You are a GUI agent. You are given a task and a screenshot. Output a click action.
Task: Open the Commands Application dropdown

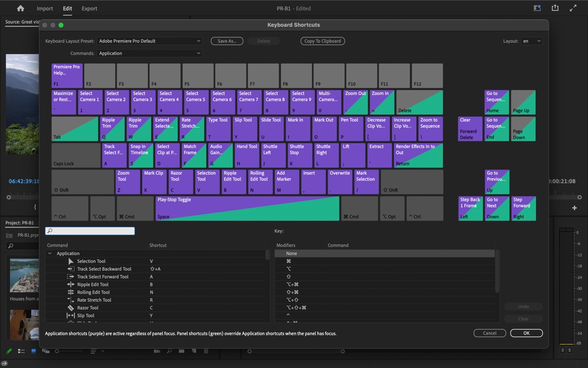click(x=149, y=54)
